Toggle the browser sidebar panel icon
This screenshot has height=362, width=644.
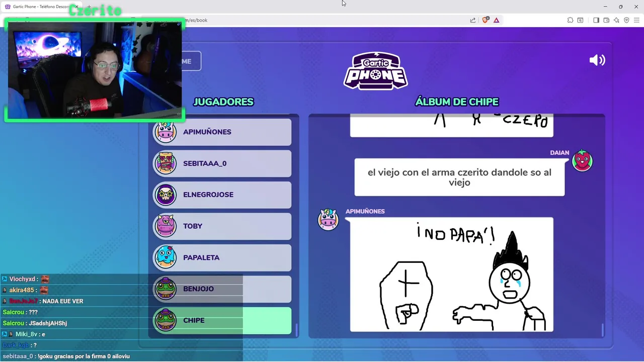coord(596,20)
